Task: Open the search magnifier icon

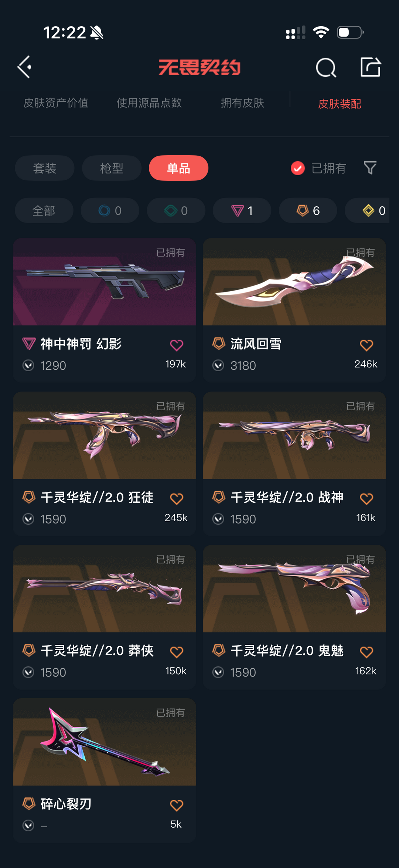Action: coord(326,67)
